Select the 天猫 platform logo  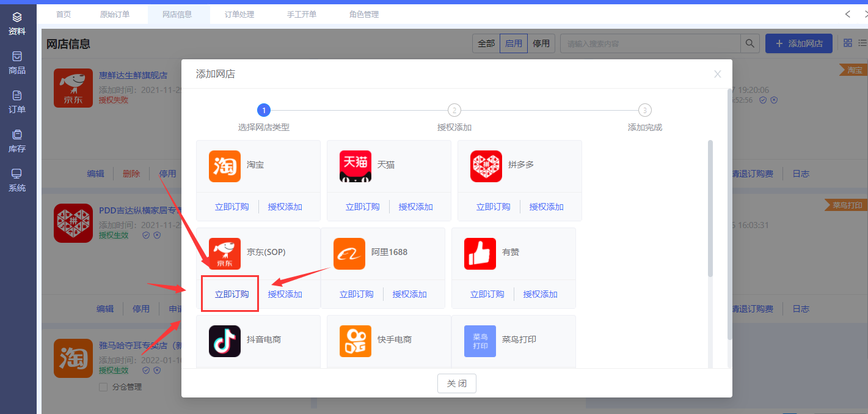coord(356,166)
